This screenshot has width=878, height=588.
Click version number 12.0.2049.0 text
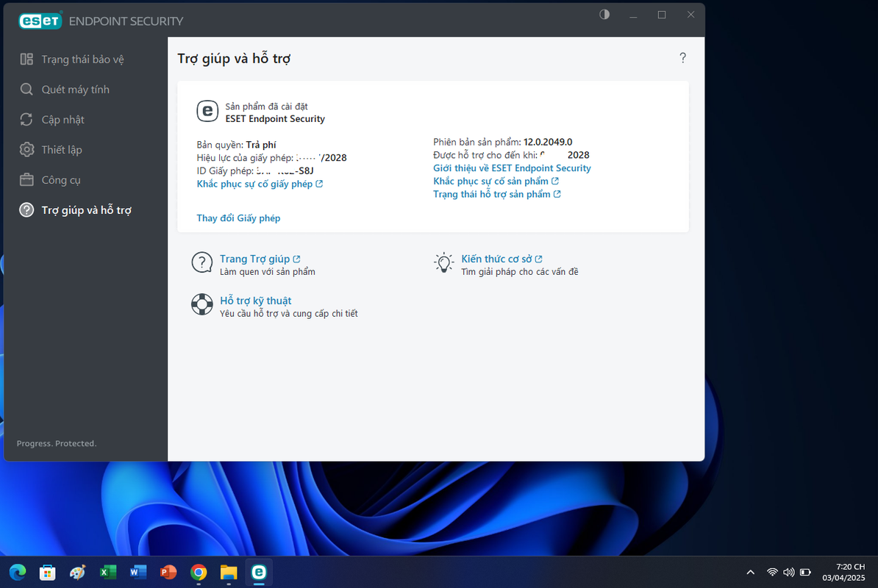click(x=548, y=142)
